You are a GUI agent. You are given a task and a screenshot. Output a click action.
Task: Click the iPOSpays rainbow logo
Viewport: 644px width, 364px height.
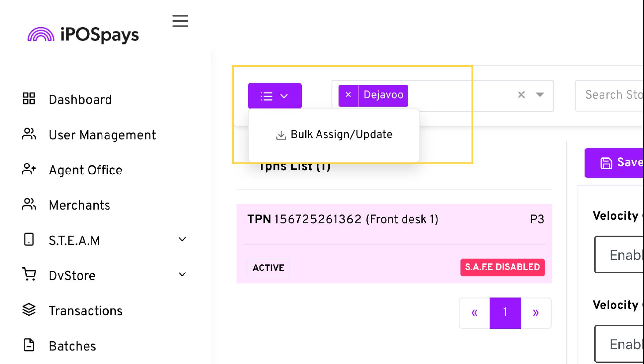tap(41, 34)
